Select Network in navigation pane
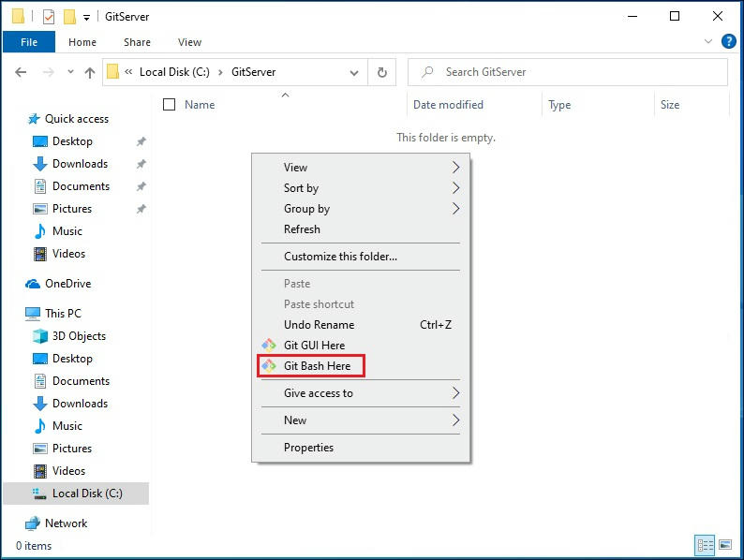 (x=66, y=523)
